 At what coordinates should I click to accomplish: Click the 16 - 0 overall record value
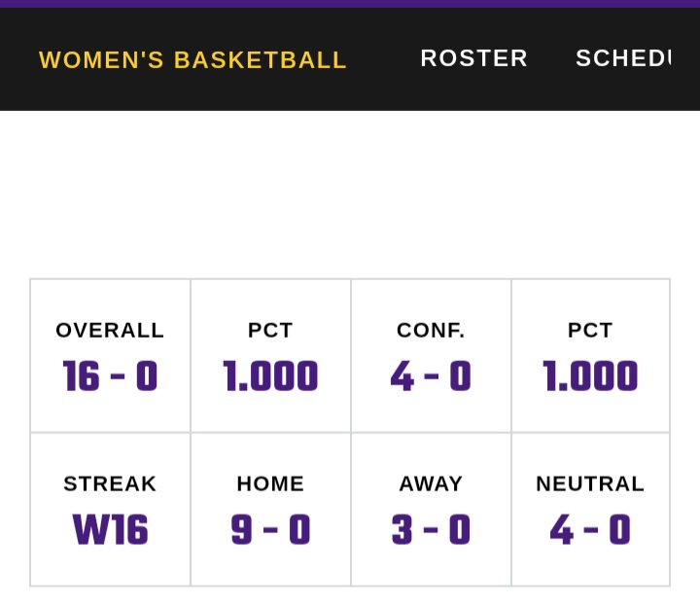[x=110, y=376]
